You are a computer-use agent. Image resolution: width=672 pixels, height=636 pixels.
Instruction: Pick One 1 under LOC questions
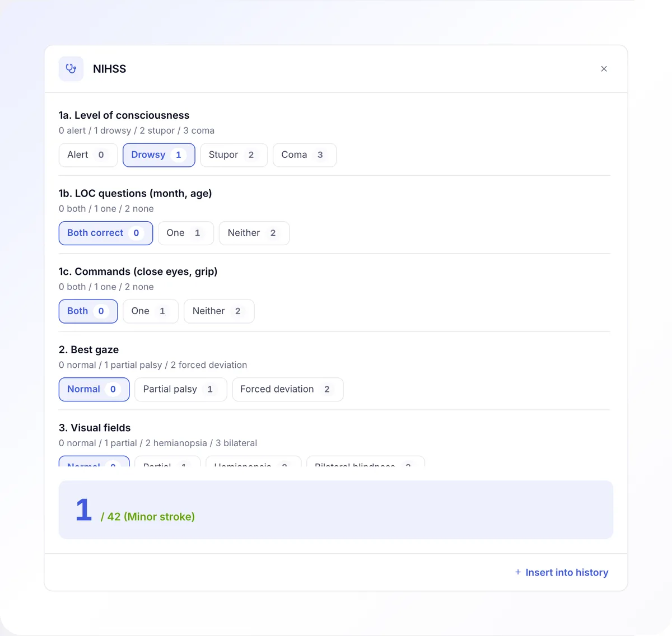[x=186, y=233]
